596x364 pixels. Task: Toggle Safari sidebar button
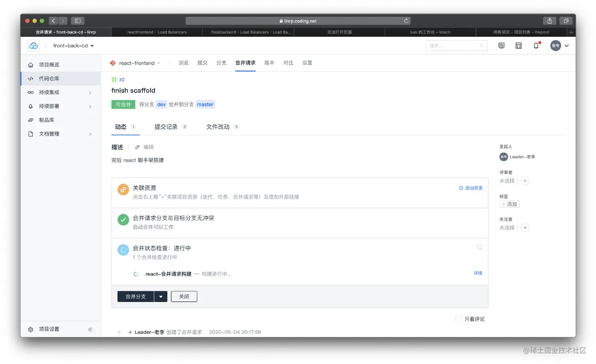(78, 21)
